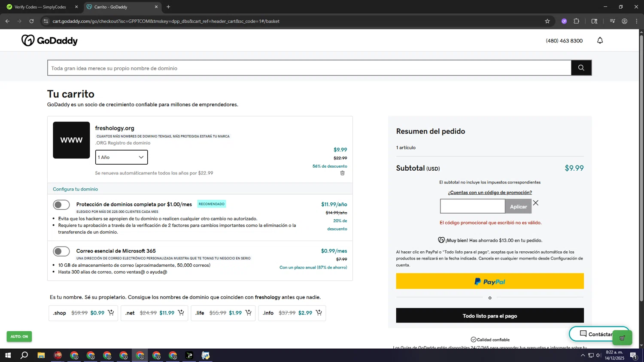Click the volume tray icon
Viewport: 644px width, 362px height.
tap(598, 355)
